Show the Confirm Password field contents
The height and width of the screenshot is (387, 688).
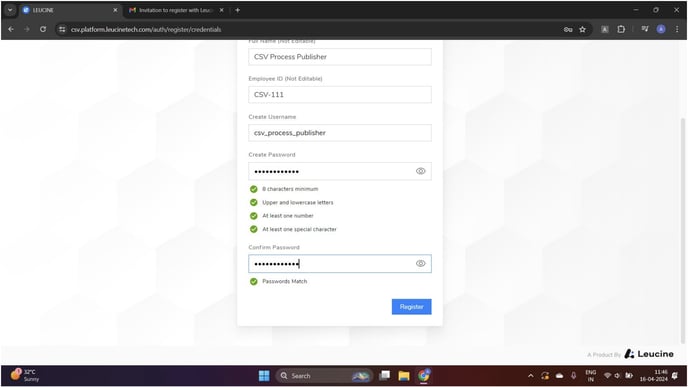coord(420,263)
